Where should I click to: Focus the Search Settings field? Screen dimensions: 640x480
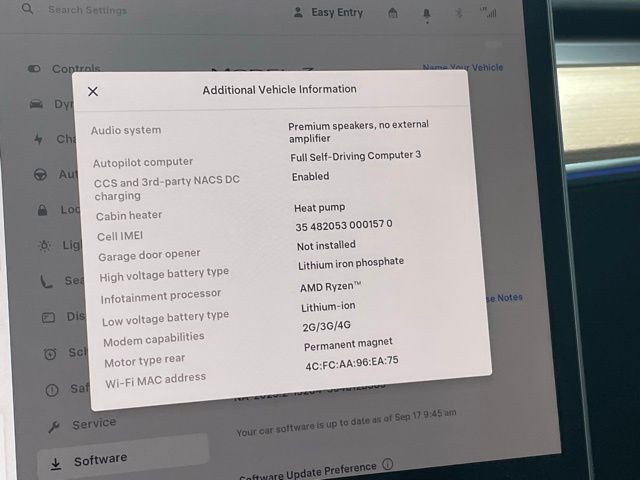coord(87,10)
